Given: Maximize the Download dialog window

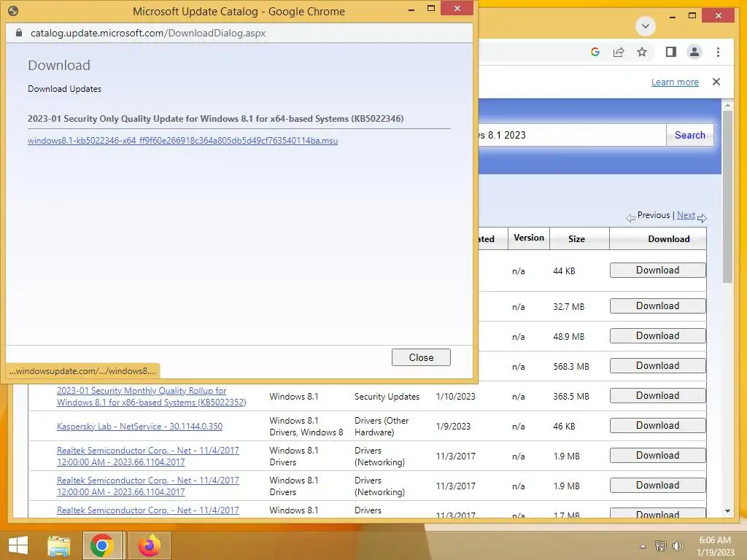Looking at the screenshot, I should click(431, 9).
